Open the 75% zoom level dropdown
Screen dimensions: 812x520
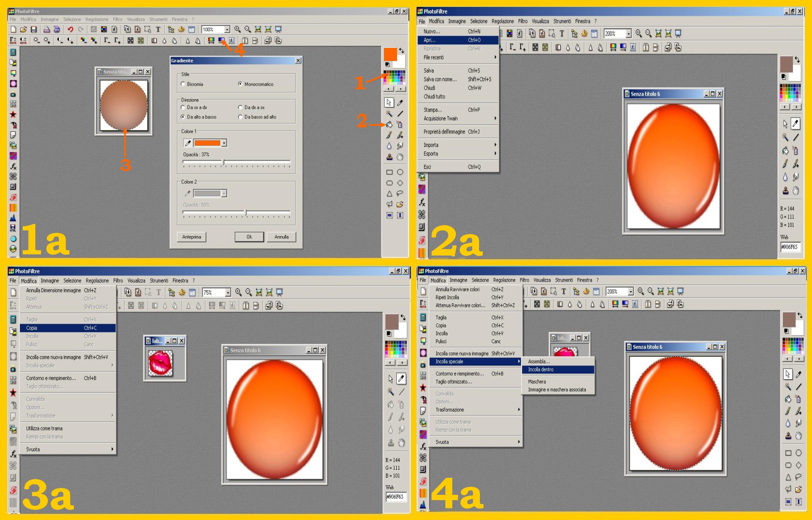tap(228, 292)
